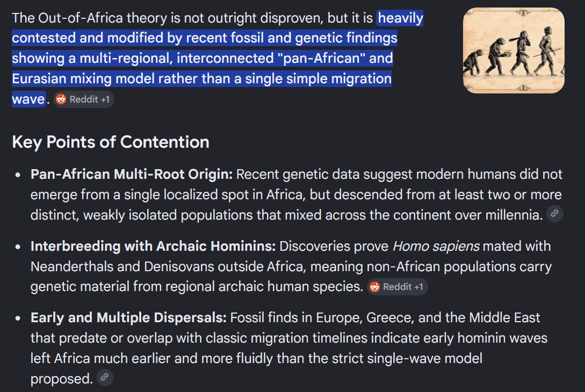Click the "Pan-African Multi-Root Origin:" bold label
Screen dimensions: 585x392
[x=131, y=174]
